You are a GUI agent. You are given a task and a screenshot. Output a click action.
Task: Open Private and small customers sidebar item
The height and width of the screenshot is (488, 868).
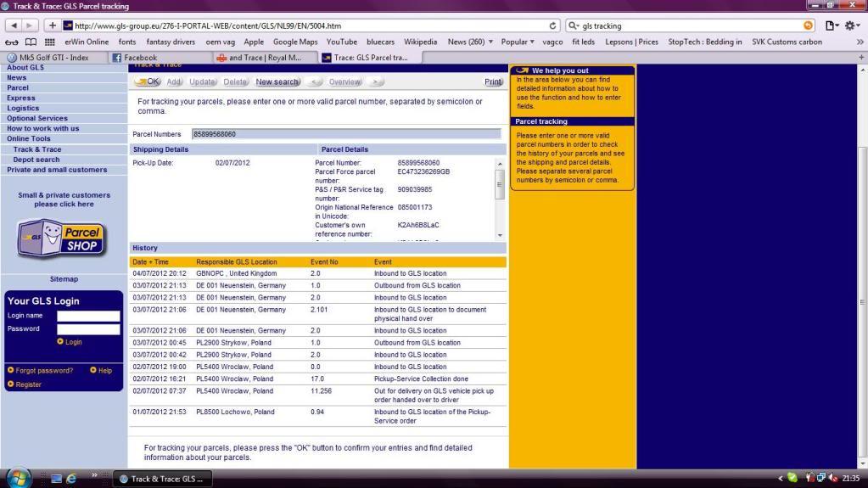tap(57, 170)
